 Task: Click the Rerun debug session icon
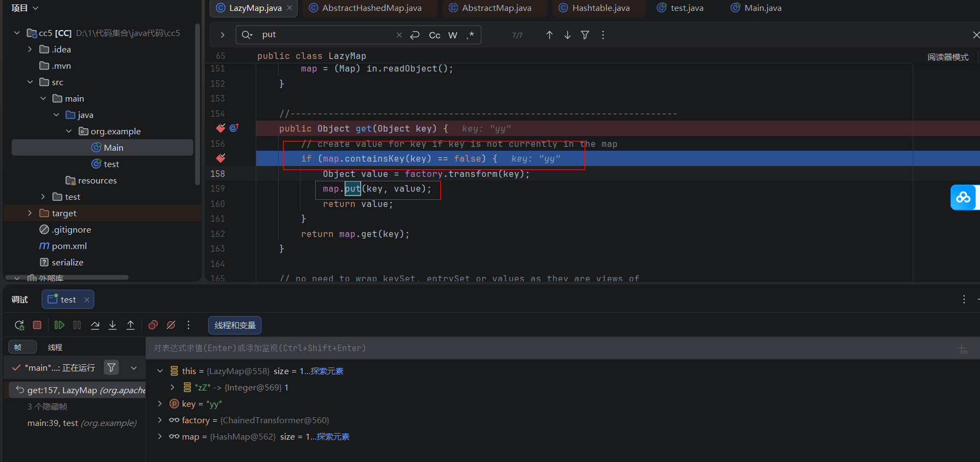click(19, 325)
